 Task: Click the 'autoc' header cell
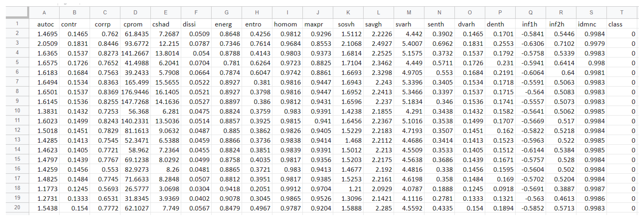pos(46,24)
